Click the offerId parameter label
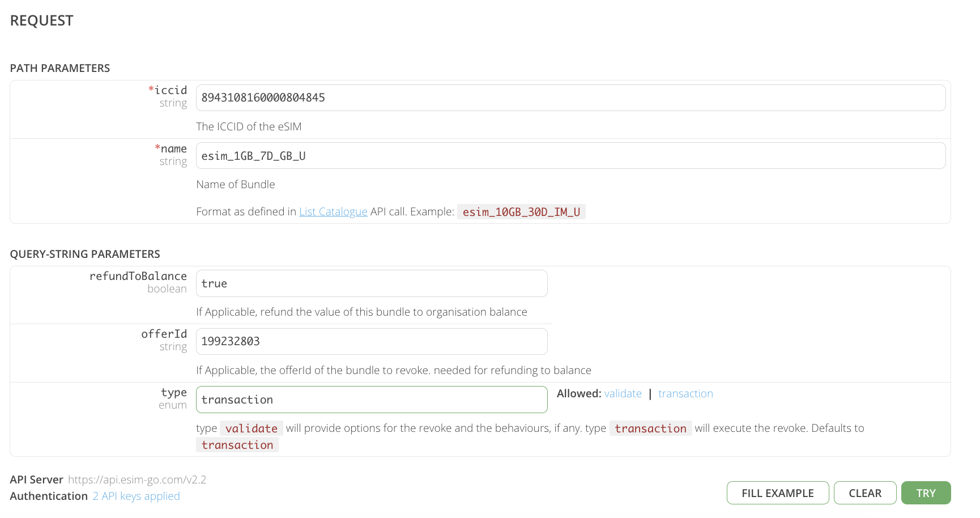This screenshot has width=980, height=518. point(164,334)
